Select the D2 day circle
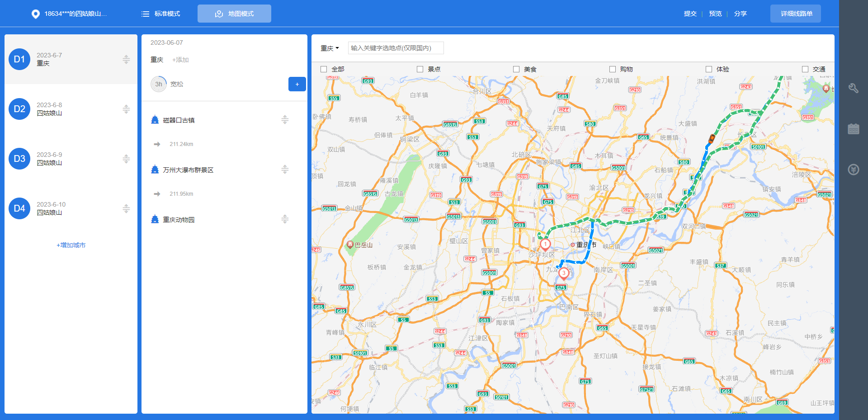868x420 pixels. (x=19, y=109)
